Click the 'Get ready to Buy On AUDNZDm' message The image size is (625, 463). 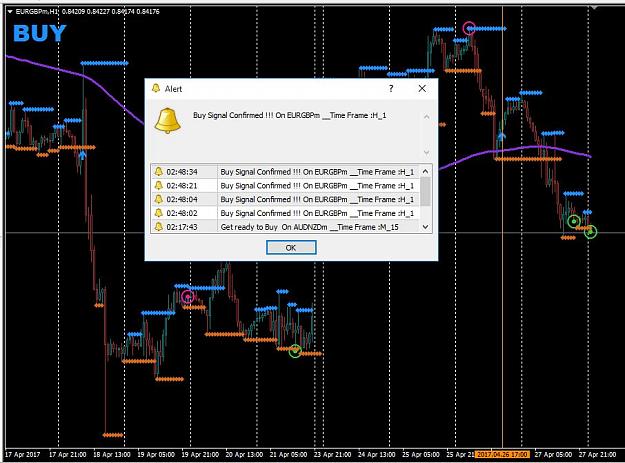(x=310, y=227)
